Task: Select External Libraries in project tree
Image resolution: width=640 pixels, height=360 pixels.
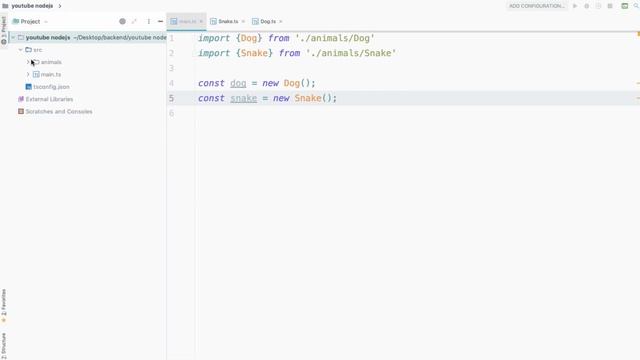Action: tap(49, 99)
